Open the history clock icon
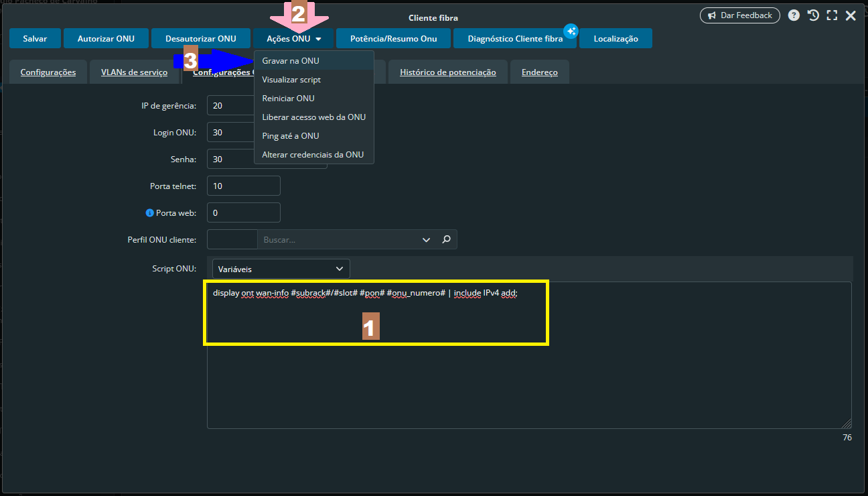 pos(813,15)
